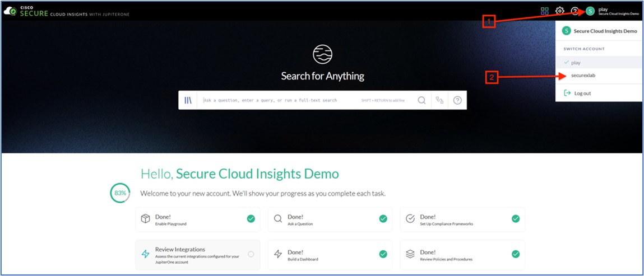Click the SHIFT + RETURN to add line hint
Viewport: 644px width, 276px height.
pyautogui.click(x=382, y=100)
